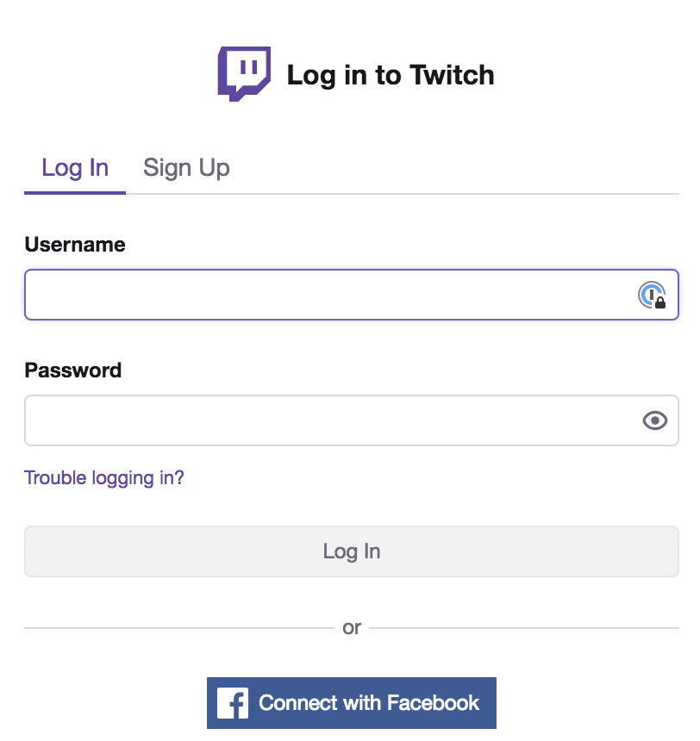The height and width of the screenshot is (741, 700).
Task: Click the purple underline beneath Log In tab
Action: (75, 192)
